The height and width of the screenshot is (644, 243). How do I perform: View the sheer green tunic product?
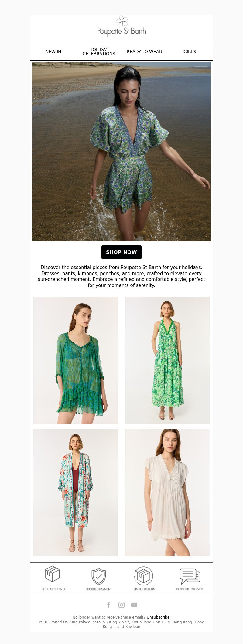click(76, 360)
